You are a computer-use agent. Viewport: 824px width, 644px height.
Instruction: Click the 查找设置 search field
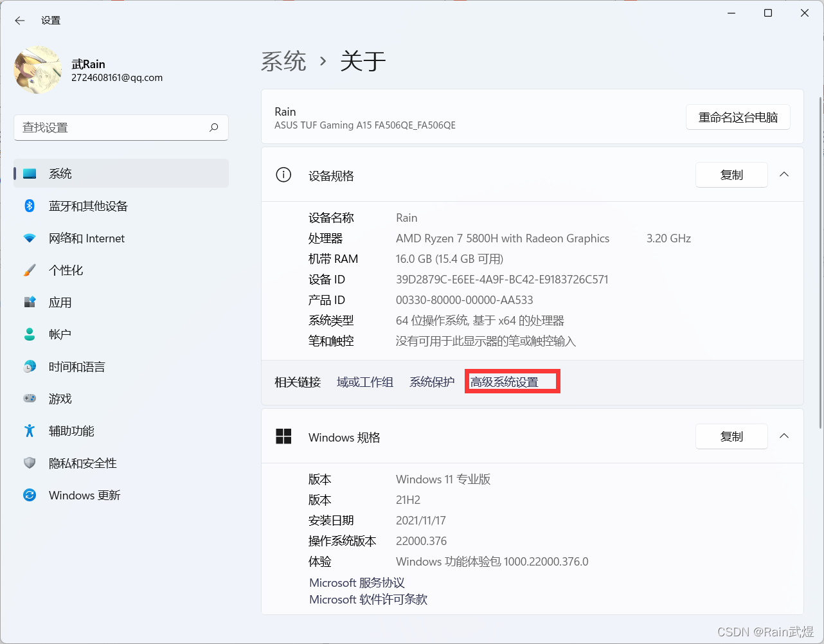[121, 127]
